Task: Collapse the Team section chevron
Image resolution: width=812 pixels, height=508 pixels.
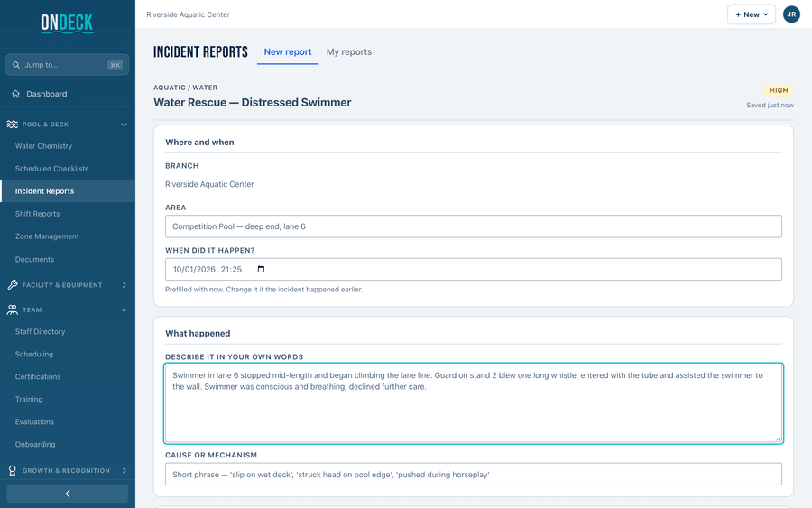Action: (x=124, y=309)
